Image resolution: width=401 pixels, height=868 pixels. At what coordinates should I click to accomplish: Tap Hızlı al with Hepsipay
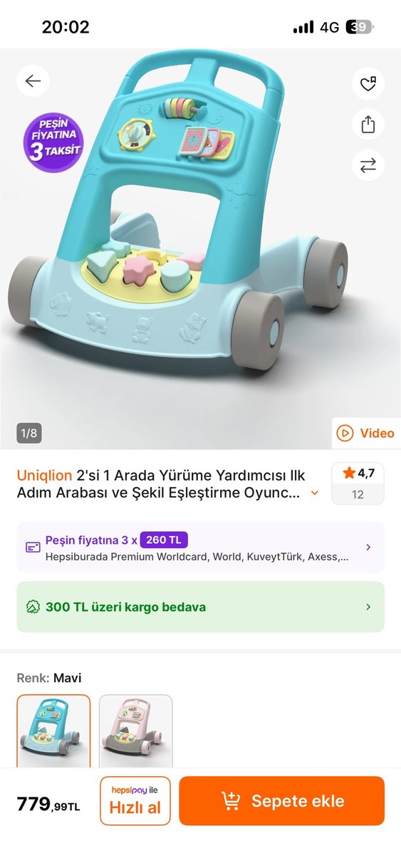click(x=135, y=801)
